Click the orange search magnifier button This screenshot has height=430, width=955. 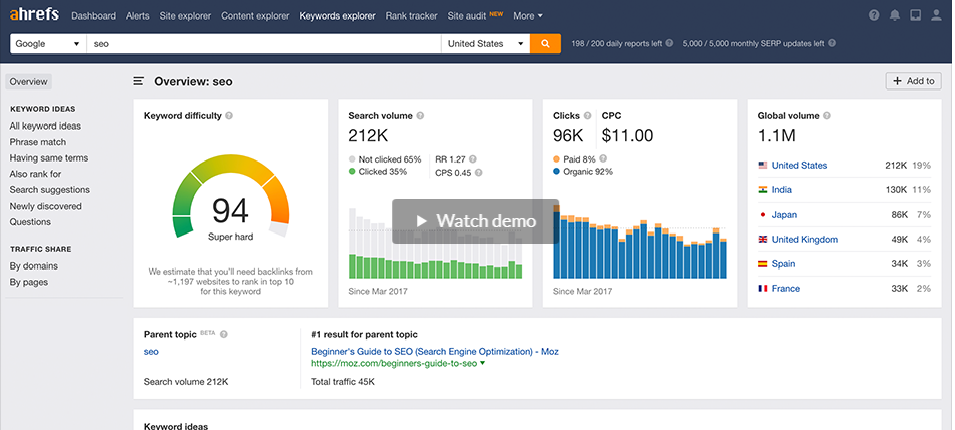click(545, 43)
